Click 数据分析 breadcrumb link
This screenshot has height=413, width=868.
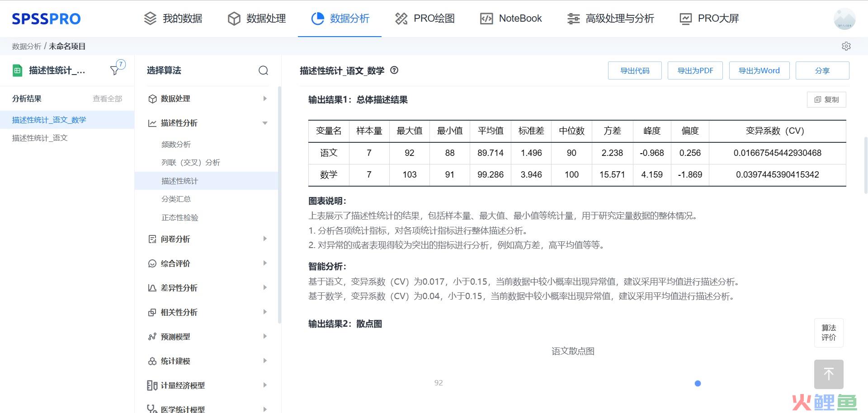click(x=26, y=46)
